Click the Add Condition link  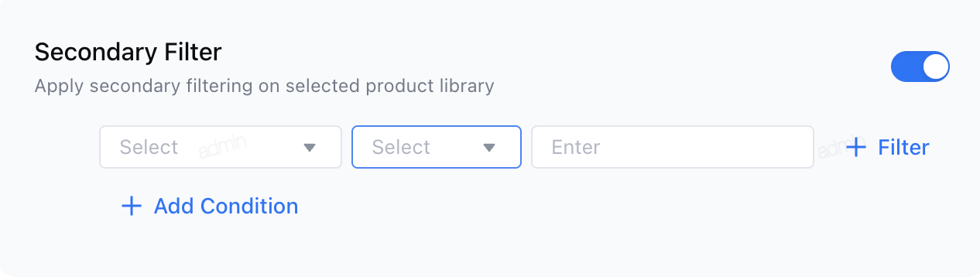[x=210, y=206]
